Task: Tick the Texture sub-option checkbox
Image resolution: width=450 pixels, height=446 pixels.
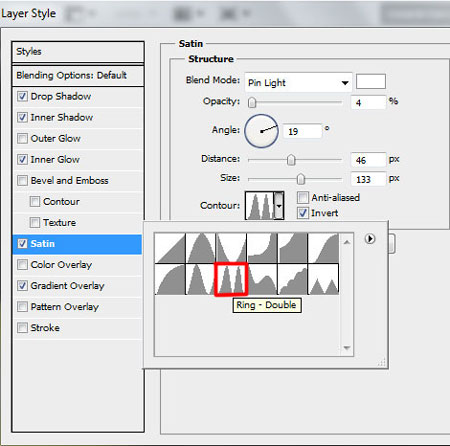Action: click(x=35, y=223)
